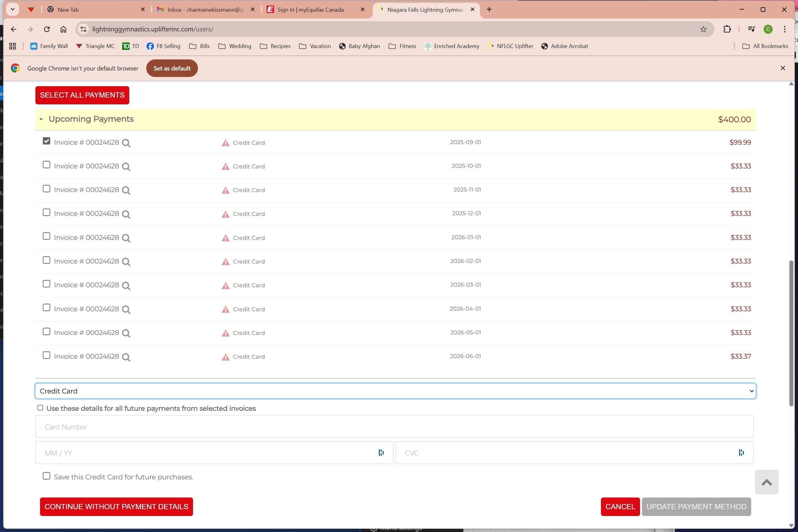Open the 2026-06-01 invoice details magnifier
Viewport: 798px width, 532px height.
point(126,357)
